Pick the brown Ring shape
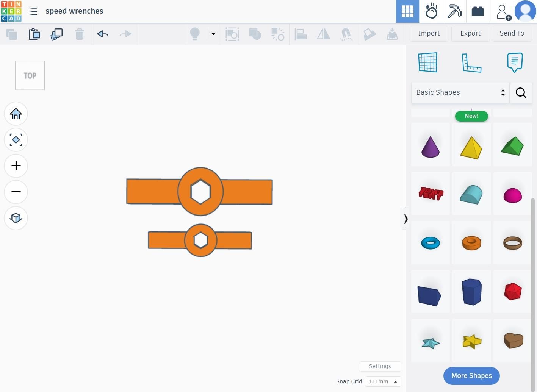537x392 pixels. click(512, 243)
